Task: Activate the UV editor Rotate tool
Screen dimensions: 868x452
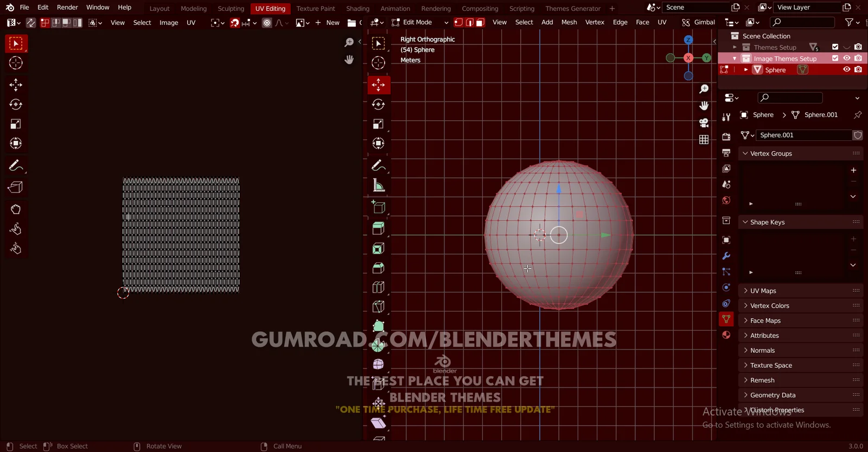Action: click(x=16, y=104)
